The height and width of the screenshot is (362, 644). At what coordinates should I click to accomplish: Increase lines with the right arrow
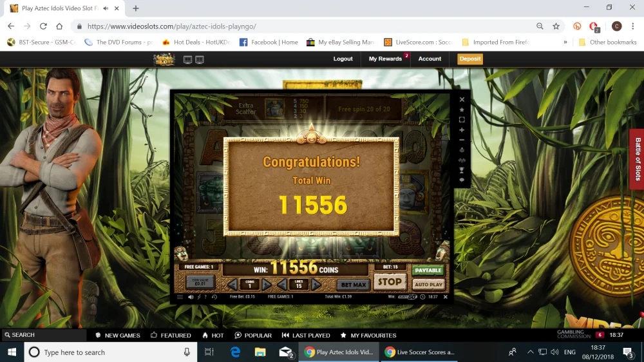tap(316, 284)
